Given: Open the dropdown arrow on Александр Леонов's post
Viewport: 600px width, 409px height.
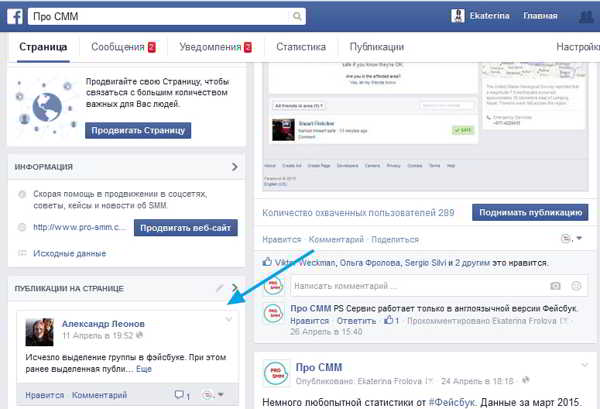Looking at the screenshot, I should pyautogui.click(x=228, y=319).
